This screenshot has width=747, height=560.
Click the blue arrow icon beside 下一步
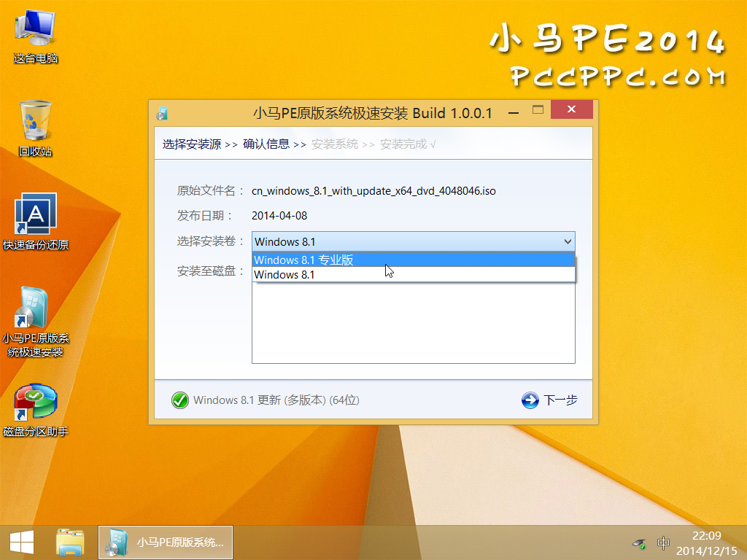tap(530, 400)
